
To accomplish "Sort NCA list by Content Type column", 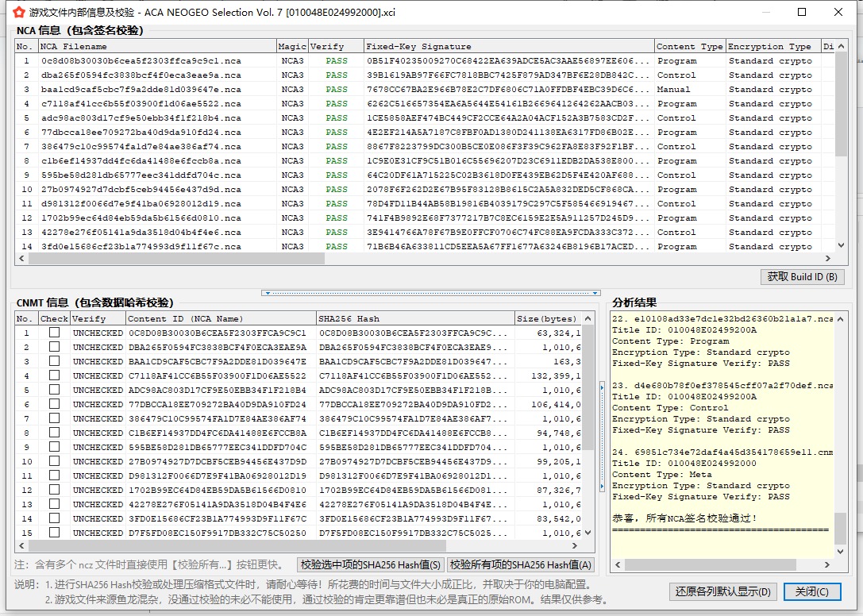I will [x=689, y=47].
